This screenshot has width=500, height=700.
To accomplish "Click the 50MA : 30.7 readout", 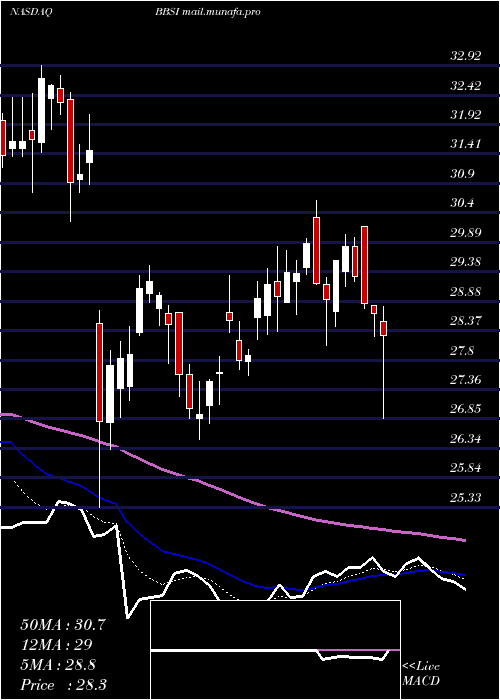I will point(63,625).
